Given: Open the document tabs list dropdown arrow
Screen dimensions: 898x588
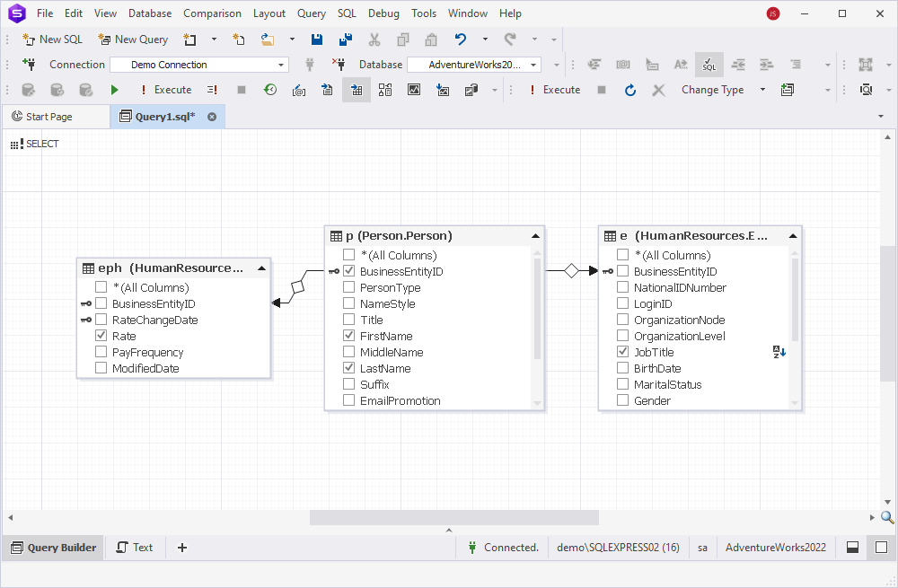Looking at the screenshot, I should tap(881, 116).
